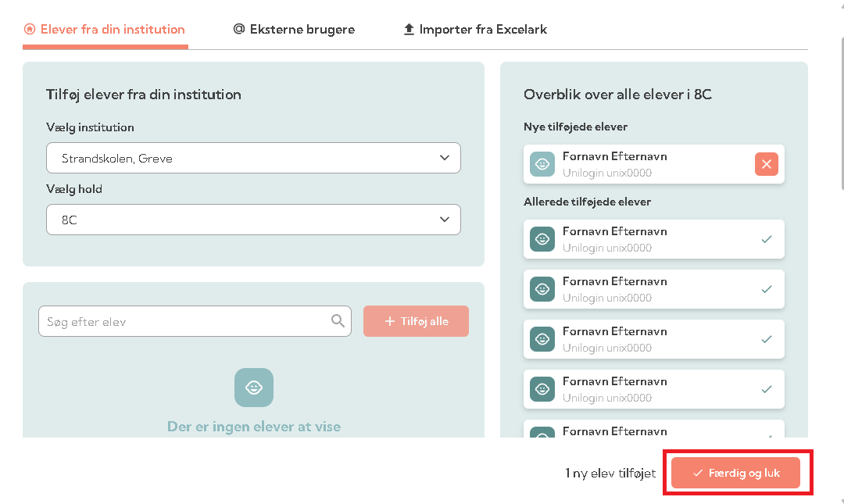Click avatar icon of newly added student

(542, 164)
